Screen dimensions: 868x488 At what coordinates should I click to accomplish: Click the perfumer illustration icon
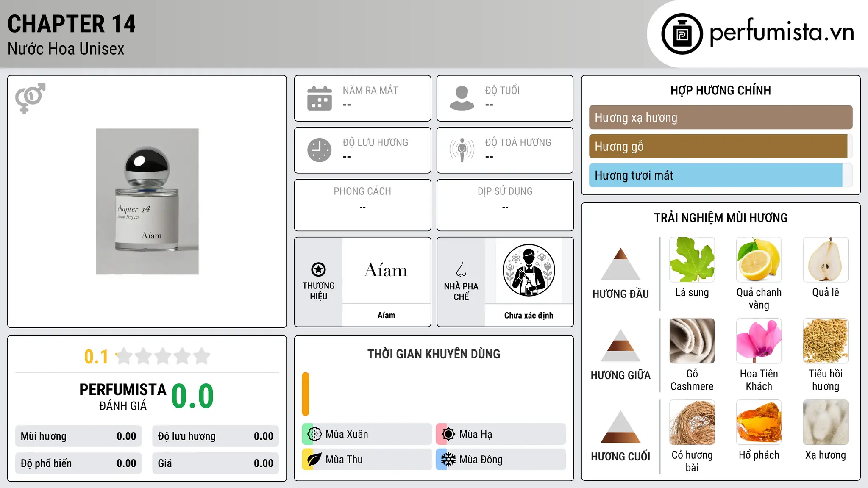click(529, 270)
